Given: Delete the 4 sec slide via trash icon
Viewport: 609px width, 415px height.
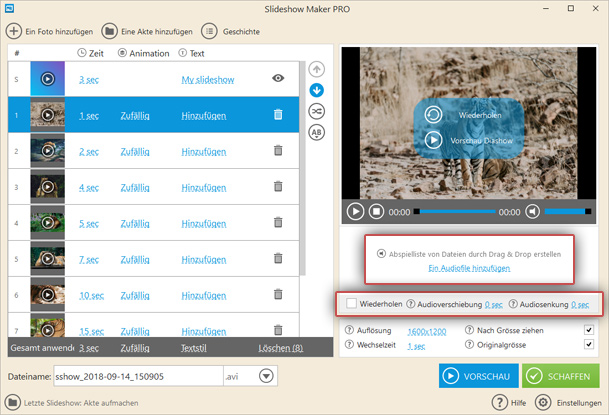Looking at the screenshot, I should coord(278,186).
